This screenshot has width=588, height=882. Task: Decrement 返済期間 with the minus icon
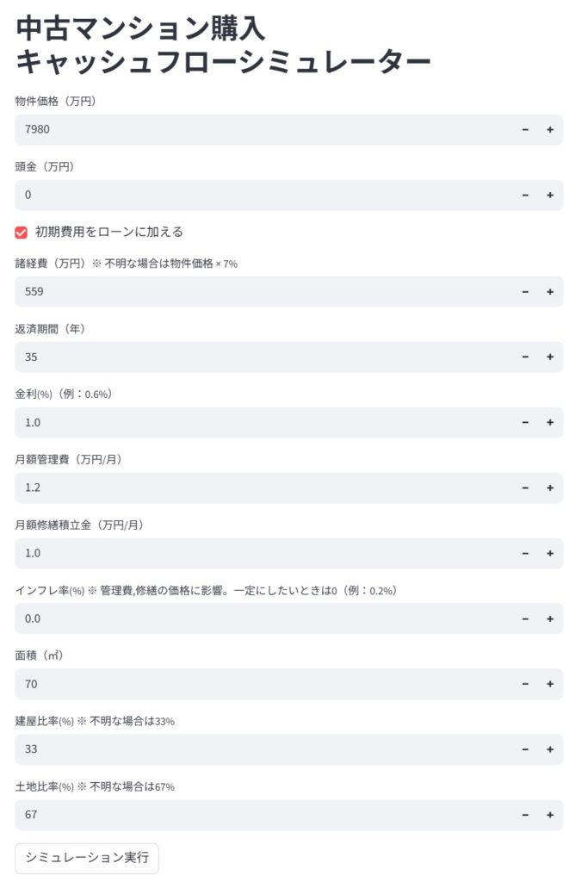click(525, 357)
